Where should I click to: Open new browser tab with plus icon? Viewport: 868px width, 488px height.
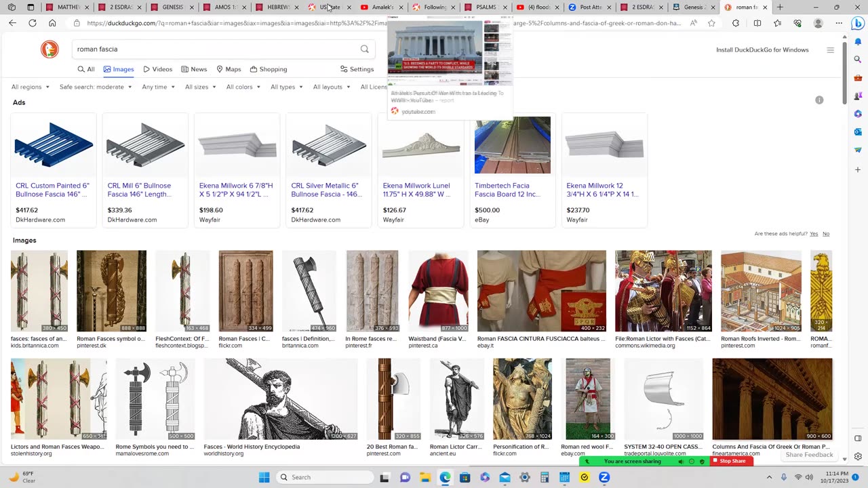click(x=780, y=7)
